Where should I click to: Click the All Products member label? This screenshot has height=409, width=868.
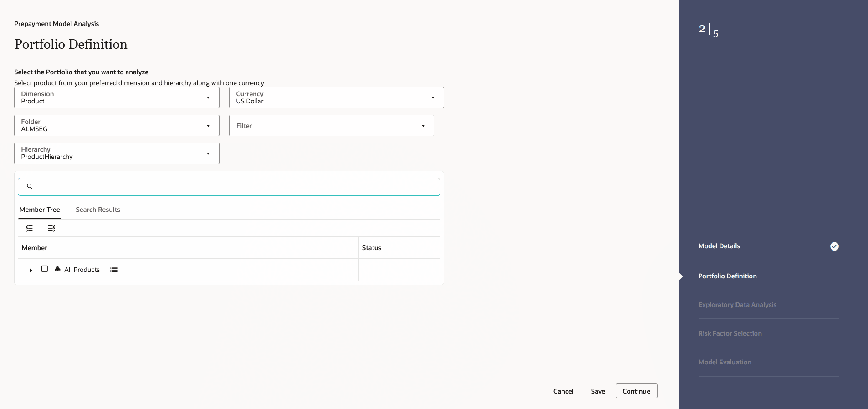point(82,270)
